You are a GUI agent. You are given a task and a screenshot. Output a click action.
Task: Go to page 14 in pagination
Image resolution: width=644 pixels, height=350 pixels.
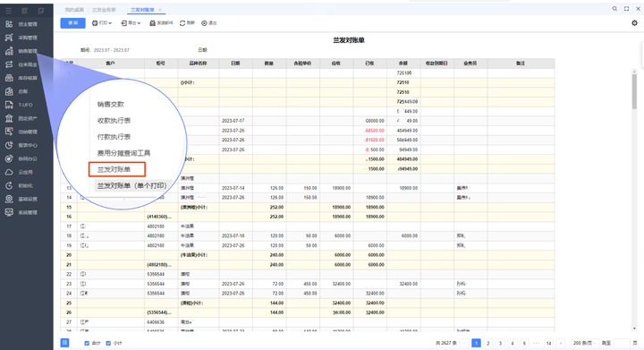[x=548, y=343]
